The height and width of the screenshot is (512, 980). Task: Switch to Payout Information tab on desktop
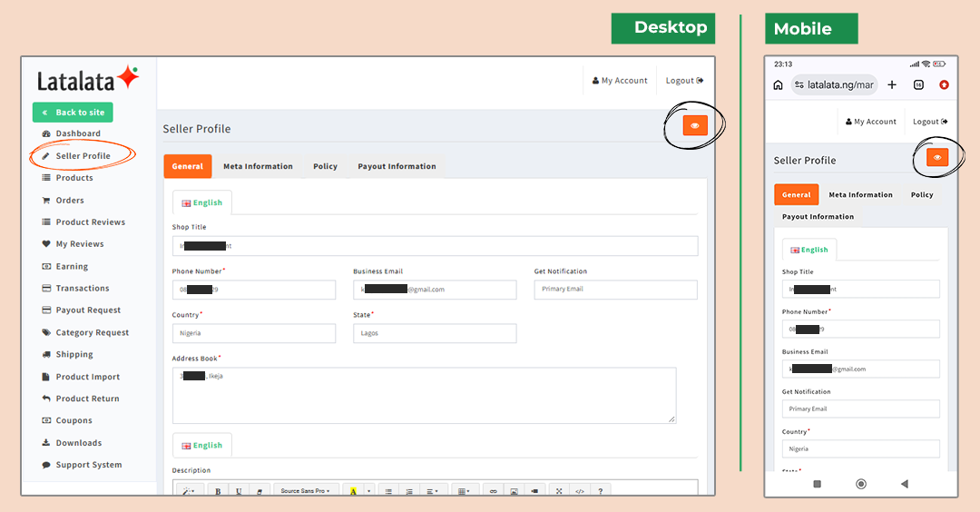point(397,166)
